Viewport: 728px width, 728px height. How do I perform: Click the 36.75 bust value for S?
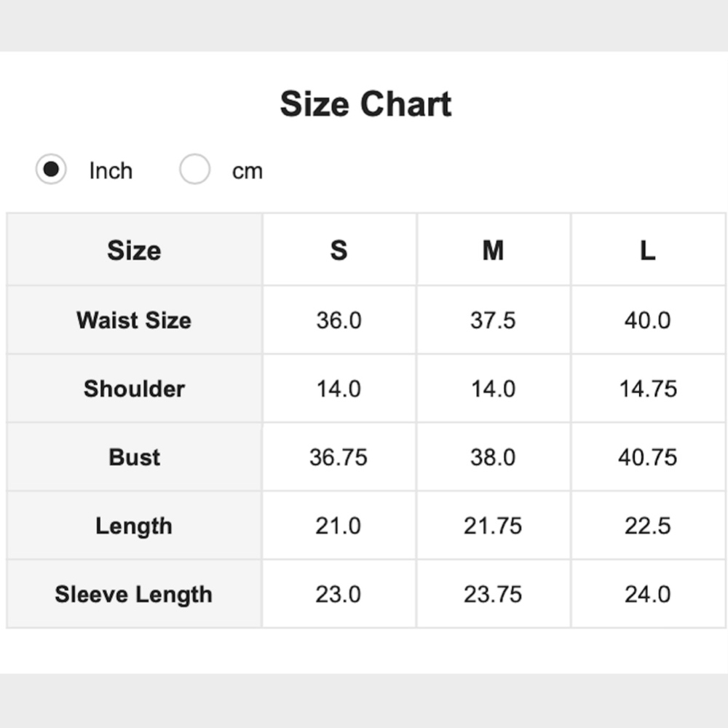click(x=339, y=457)
